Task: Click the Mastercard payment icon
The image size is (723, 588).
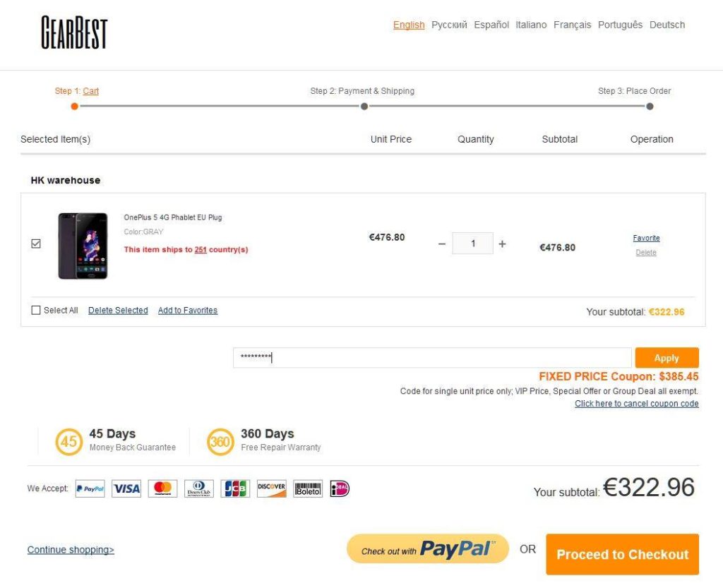Action: click(x=162, y=488)
